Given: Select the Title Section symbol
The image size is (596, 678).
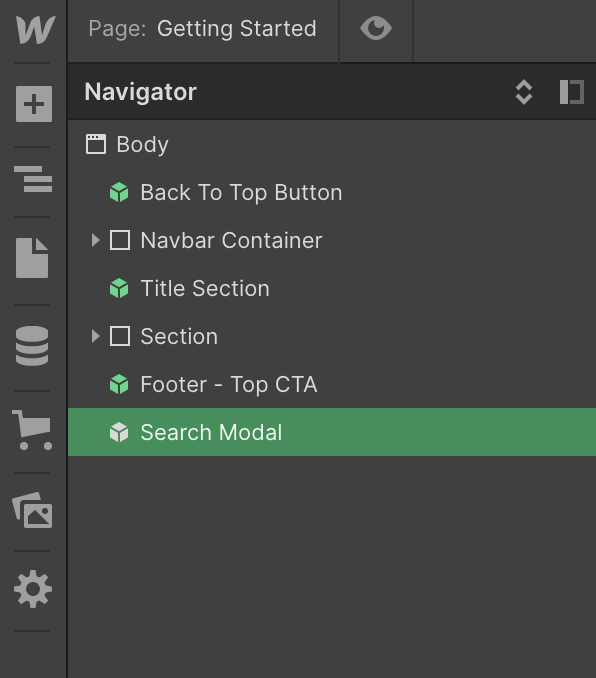Looking at the screenshot, I should pyautogui.click(x=332, y=288).
